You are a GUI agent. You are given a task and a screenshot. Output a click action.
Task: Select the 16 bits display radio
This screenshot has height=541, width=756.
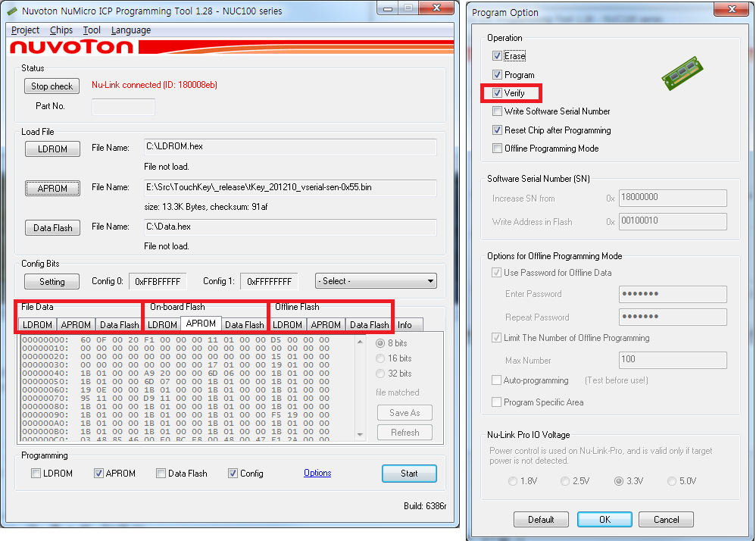click(380, 358)
